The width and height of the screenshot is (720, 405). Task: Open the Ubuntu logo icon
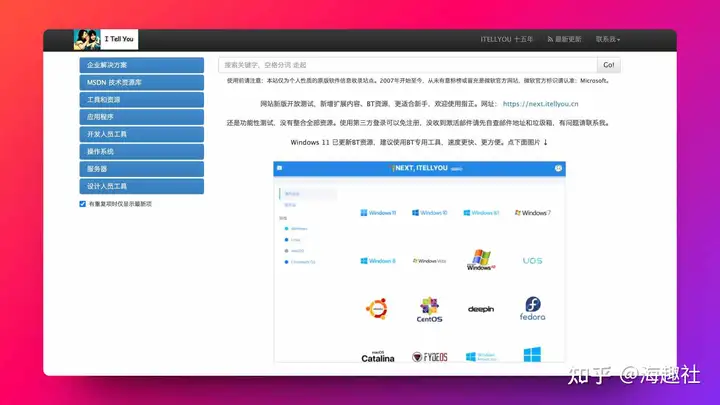[x=377, y=308]
